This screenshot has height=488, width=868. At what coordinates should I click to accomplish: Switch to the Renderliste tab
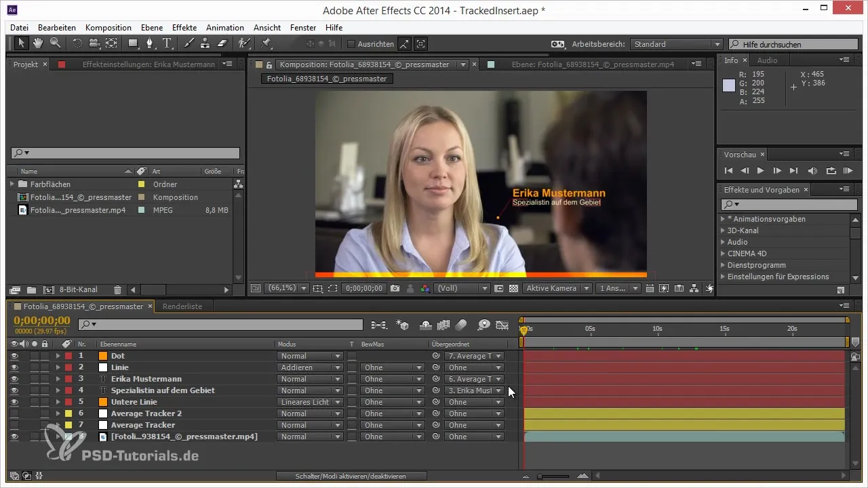click(182, 306)
